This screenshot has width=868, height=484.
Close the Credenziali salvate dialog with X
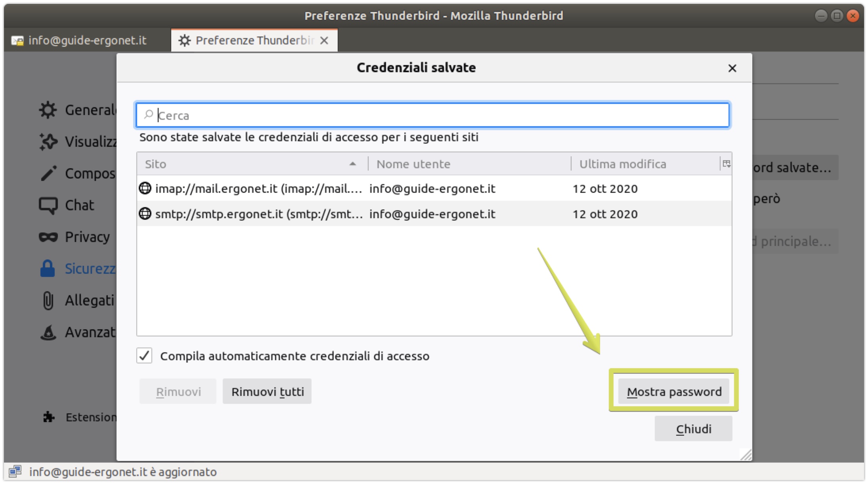[732, 68]
